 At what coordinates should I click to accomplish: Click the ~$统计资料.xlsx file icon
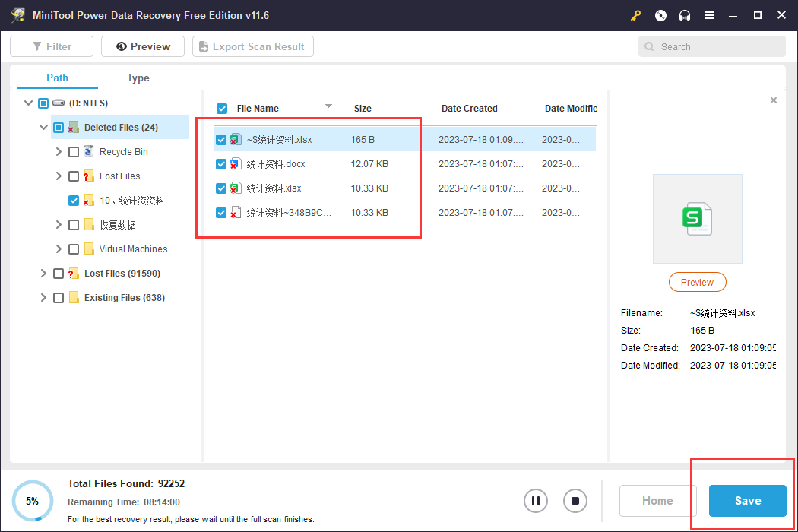click(x=236, y=140)
